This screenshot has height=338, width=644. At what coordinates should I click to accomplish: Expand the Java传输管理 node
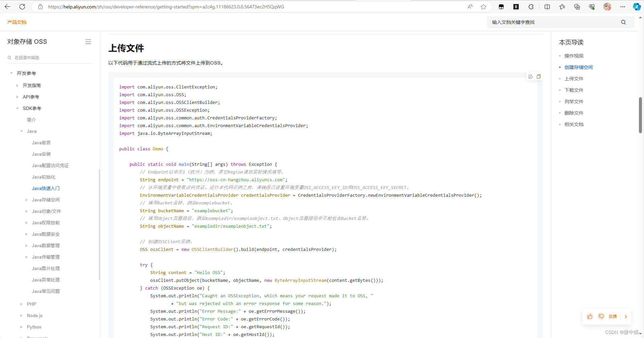[27, 257]
